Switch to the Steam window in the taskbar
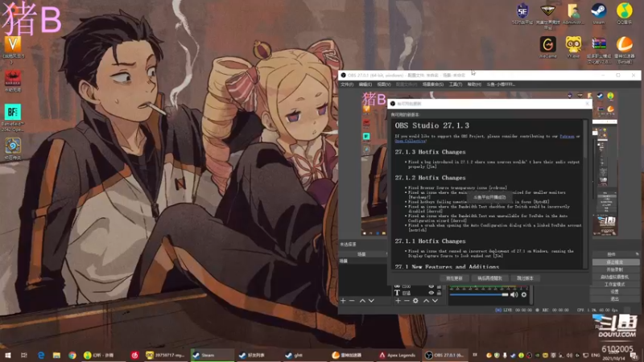 pos(212,356)
